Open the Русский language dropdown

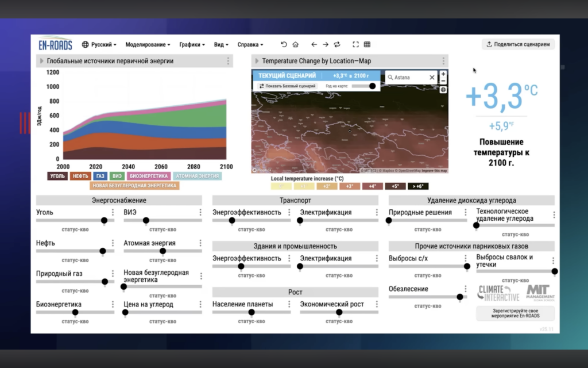[100, 44]
